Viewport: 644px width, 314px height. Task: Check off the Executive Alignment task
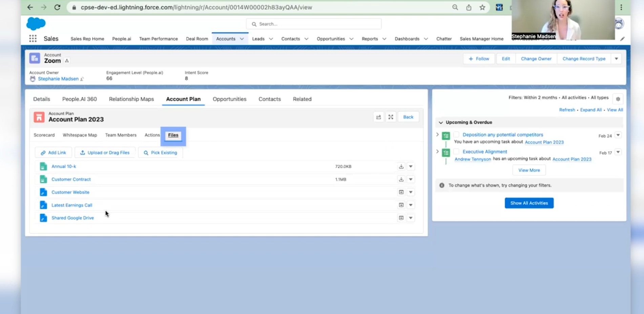[456, 152]
